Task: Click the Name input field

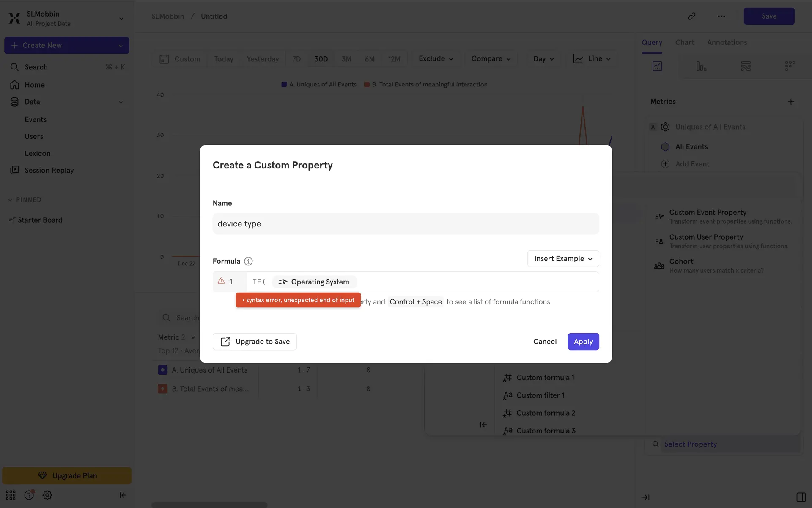Action: point(406,224)
